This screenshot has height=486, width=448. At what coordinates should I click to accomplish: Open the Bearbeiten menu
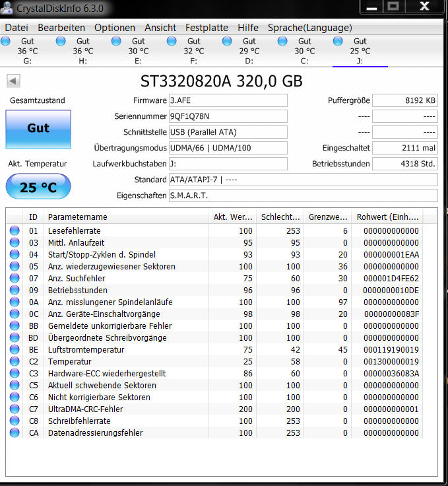tap(61, 28)
